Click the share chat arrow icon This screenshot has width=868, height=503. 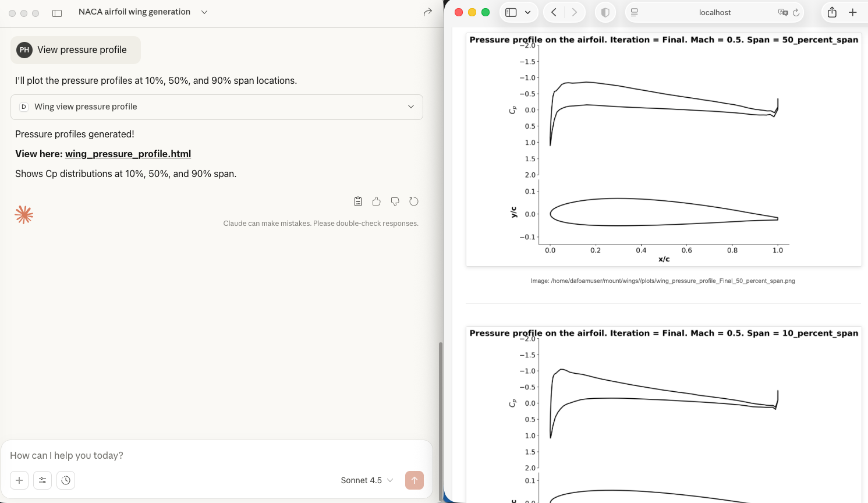point(428,12)
